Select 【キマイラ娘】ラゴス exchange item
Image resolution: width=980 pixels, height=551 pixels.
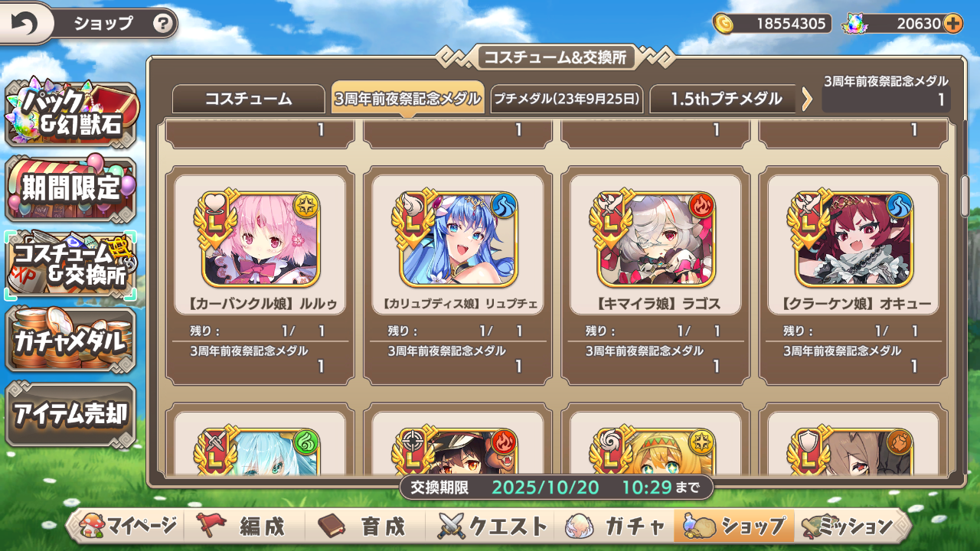coord(655,275)
